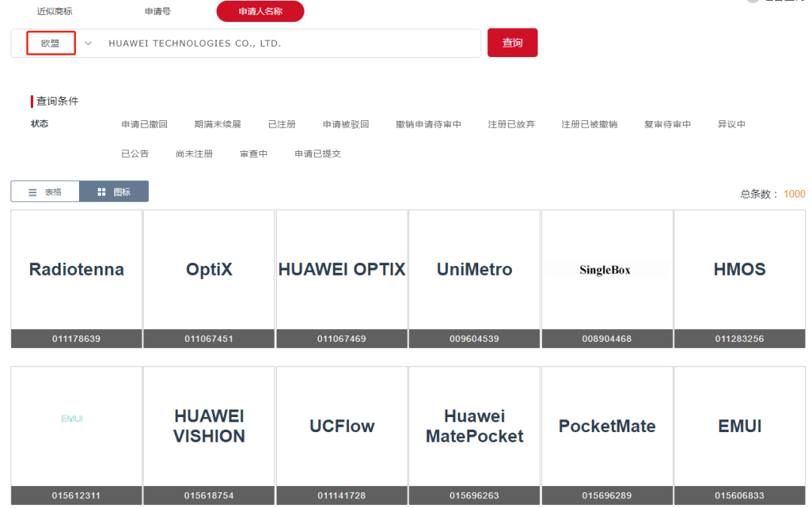Filter by status 申请已撤回
This screenshot has height=508, width=812.
[x=144, y=124]
